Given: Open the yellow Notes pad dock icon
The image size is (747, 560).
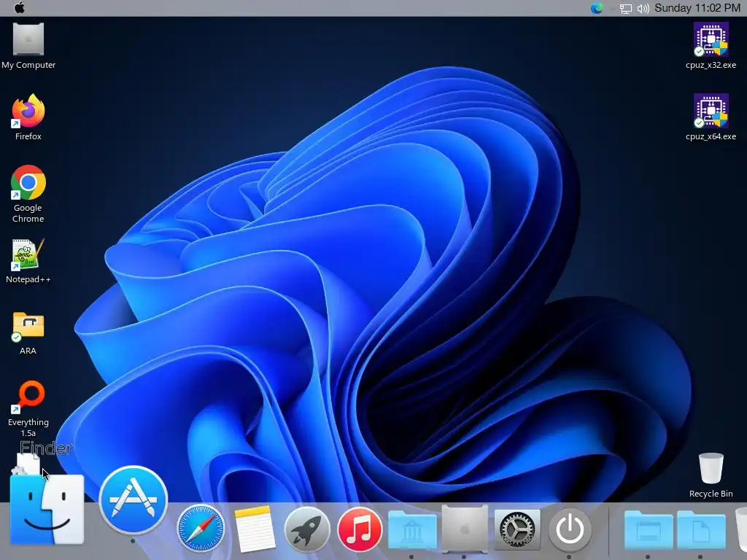Looking at the screenshot, I should [x=255, y=529].
